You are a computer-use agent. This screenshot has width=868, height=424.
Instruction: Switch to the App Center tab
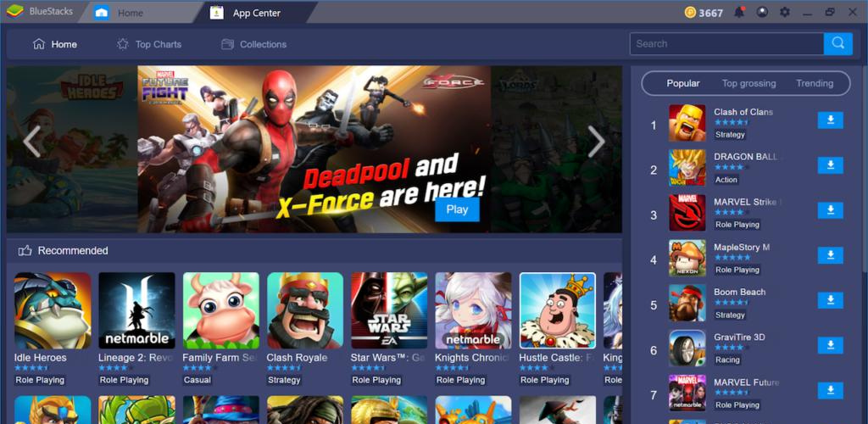[x=254, y=13]
